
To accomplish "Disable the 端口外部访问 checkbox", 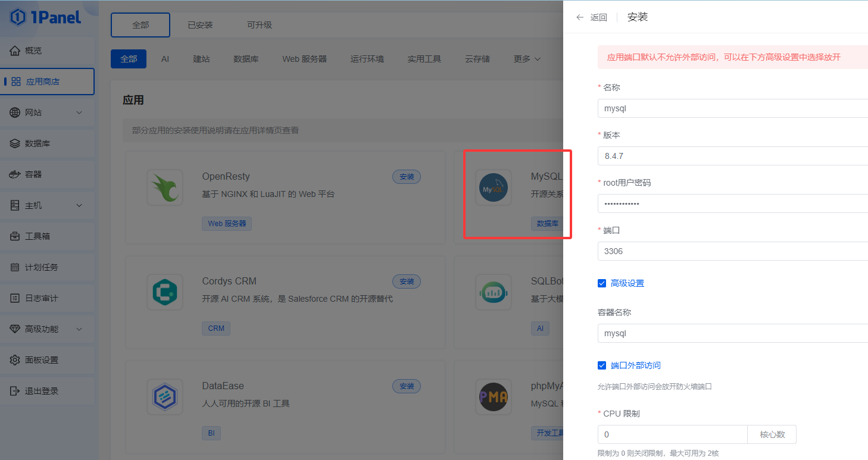I will pos(602,365).
